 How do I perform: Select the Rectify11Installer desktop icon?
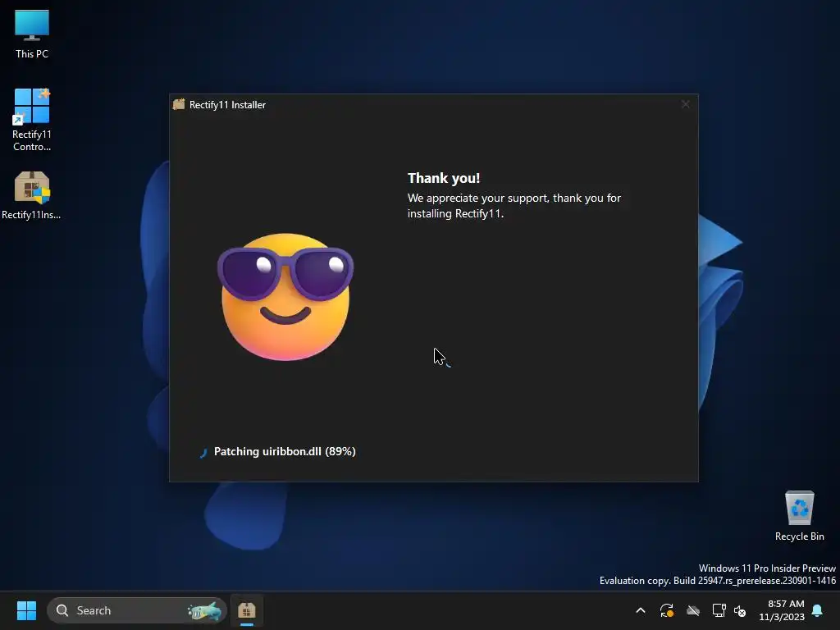(32, 195)
